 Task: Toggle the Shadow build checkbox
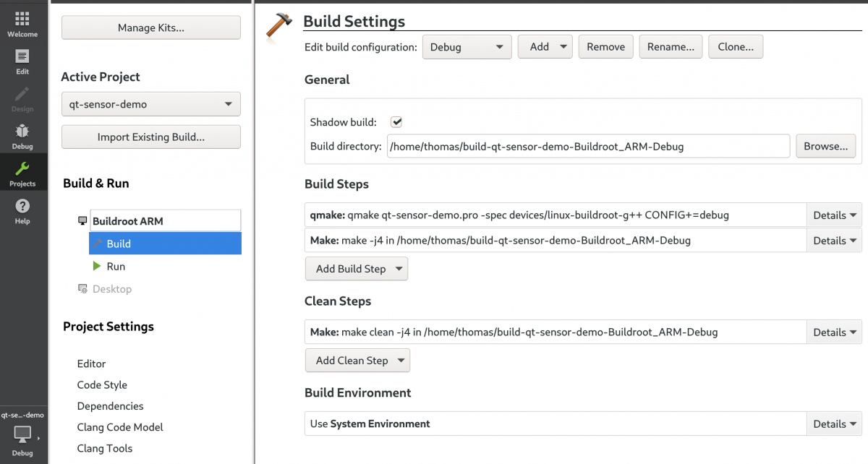pyautogui.click(x=396, y=122)
